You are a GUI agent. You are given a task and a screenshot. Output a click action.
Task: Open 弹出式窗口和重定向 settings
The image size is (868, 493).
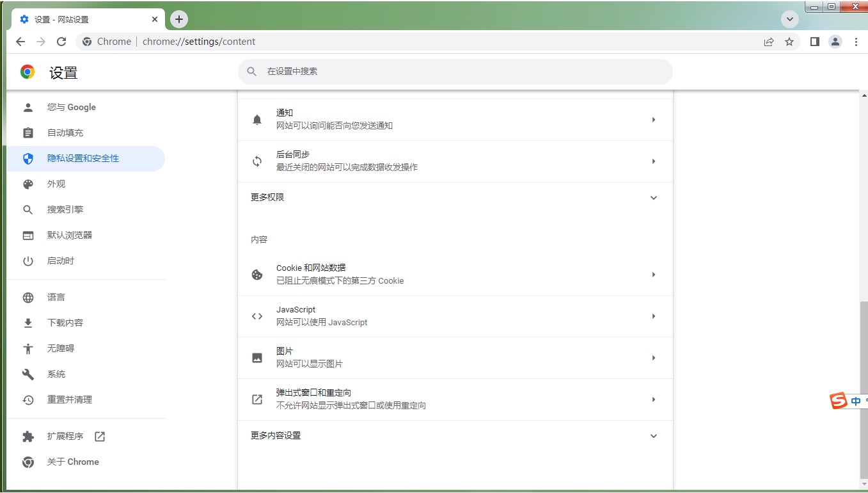(455, 400)
